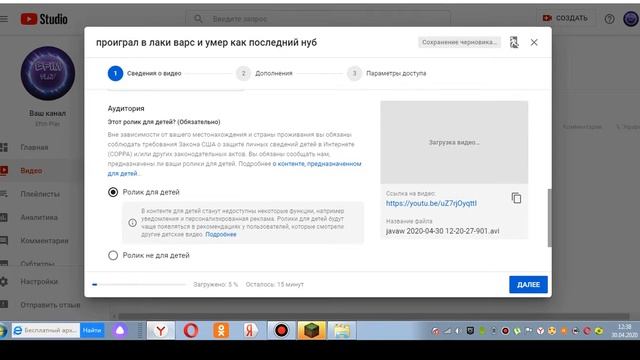
Task: Open Minecraft from the taskbar
Action: (311, 330)
